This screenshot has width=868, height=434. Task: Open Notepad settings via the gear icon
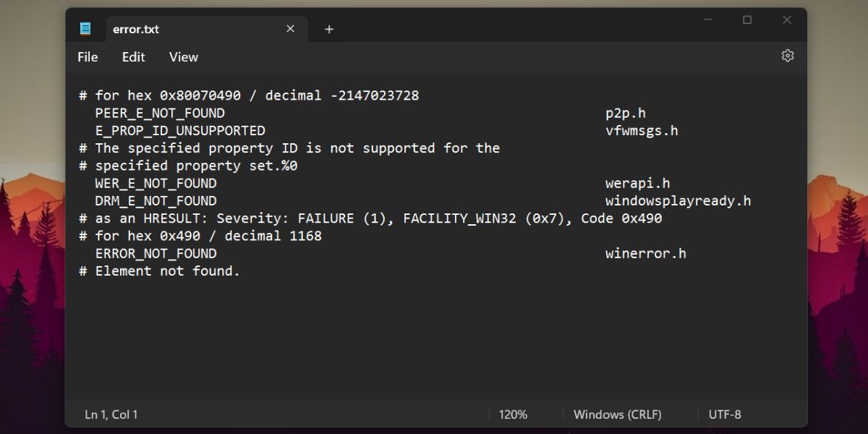(788, 56)
